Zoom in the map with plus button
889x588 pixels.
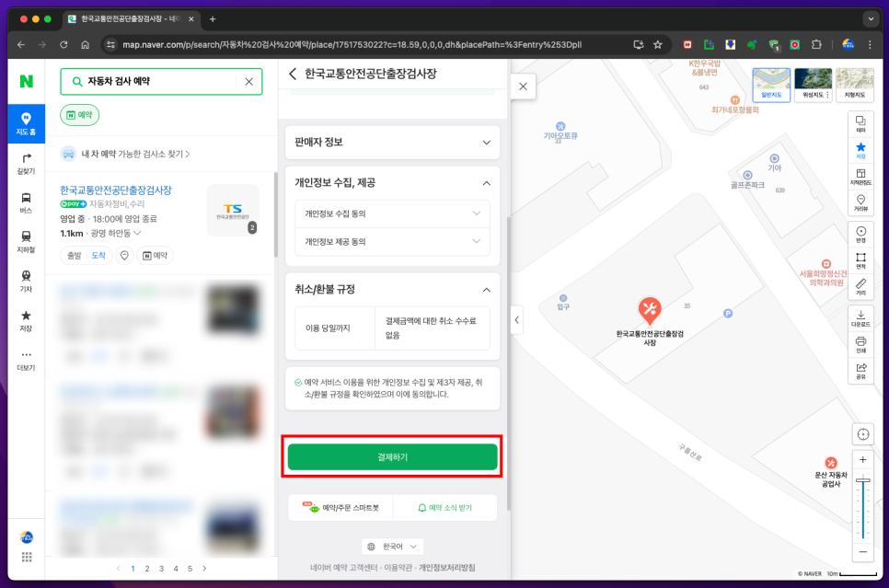pyautogui.click(x=862, y=460)
